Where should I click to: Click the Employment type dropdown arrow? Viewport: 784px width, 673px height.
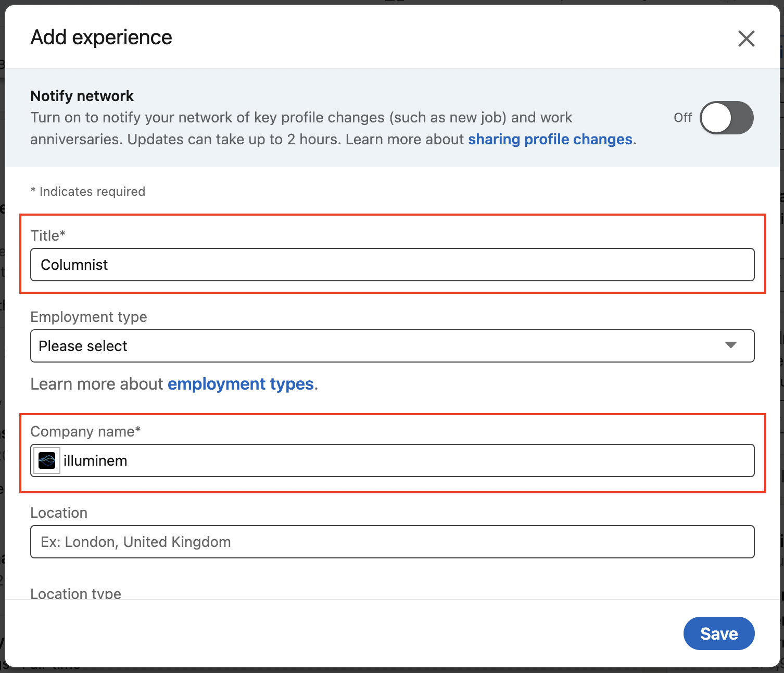tap(730, 345)
